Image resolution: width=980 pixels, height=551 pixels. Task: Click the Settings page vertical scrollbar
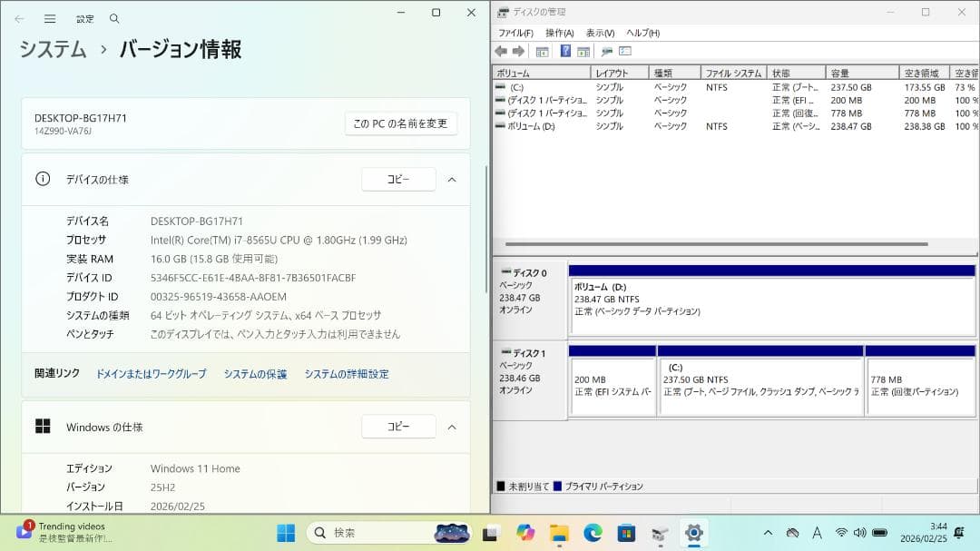pos(486,229)
